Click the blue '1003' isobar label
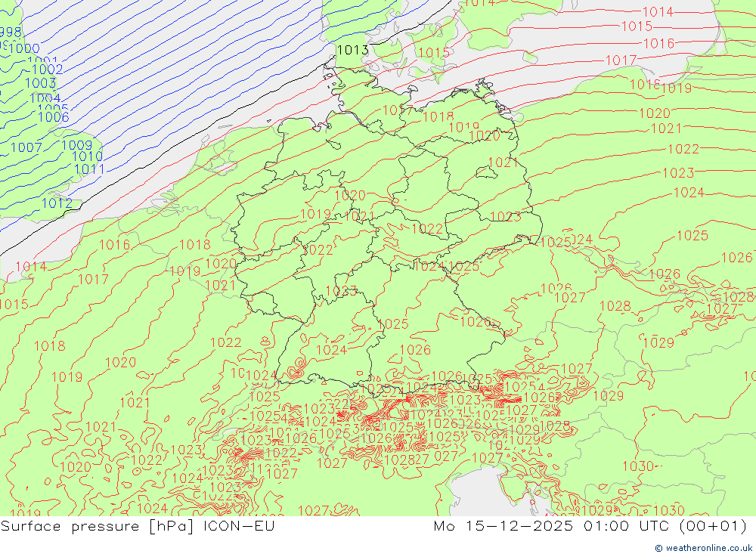756x554 pixels. 41,83
